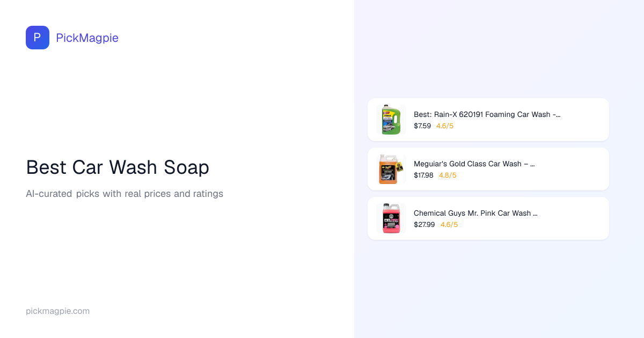Open the Rain-X foaming wash product image
Screen dimensions: 644x338
pos(391,120)
